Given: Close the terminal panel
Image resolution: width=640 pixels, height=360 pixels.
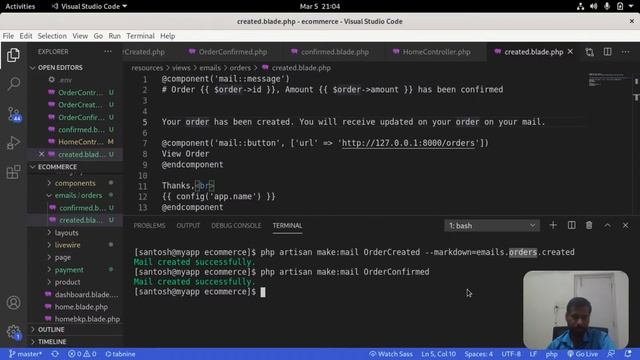Looking at the screenshot, I should (x=625, y=225).
